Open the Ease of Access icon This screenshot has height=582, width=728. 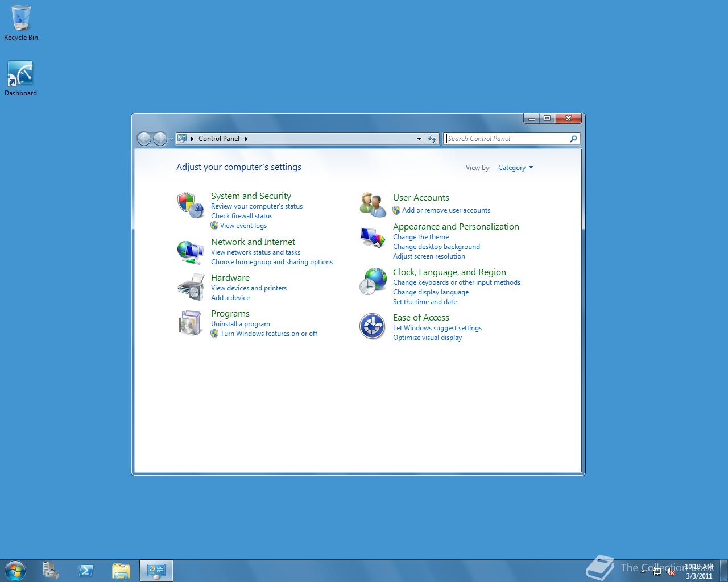pos(373,326)
